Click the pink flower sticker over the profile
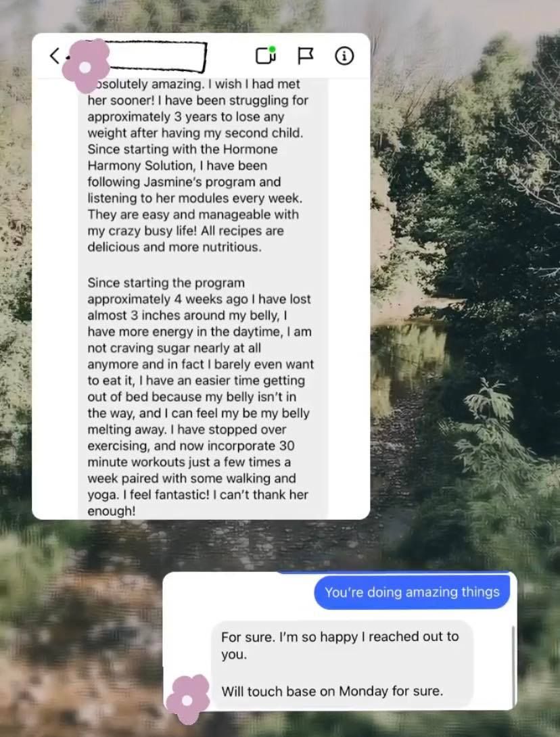 click(86, 66)
